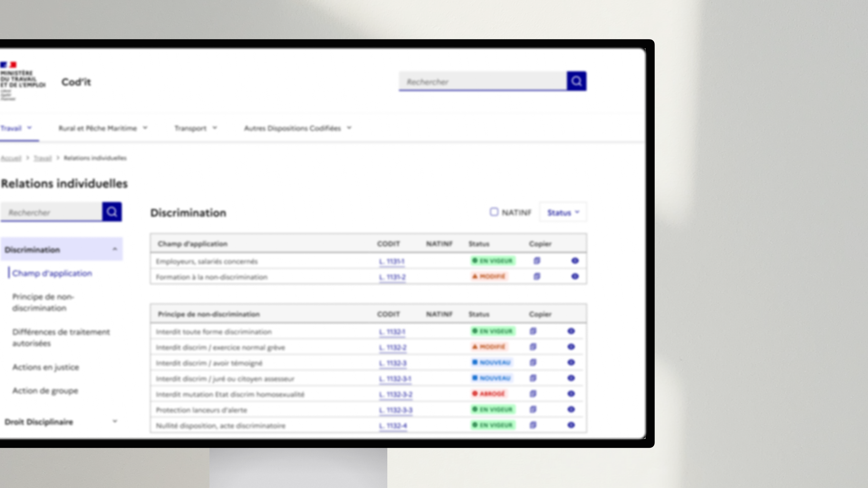Open article link L. 1132-4
The image size is (868, 488).
(393, 426)
